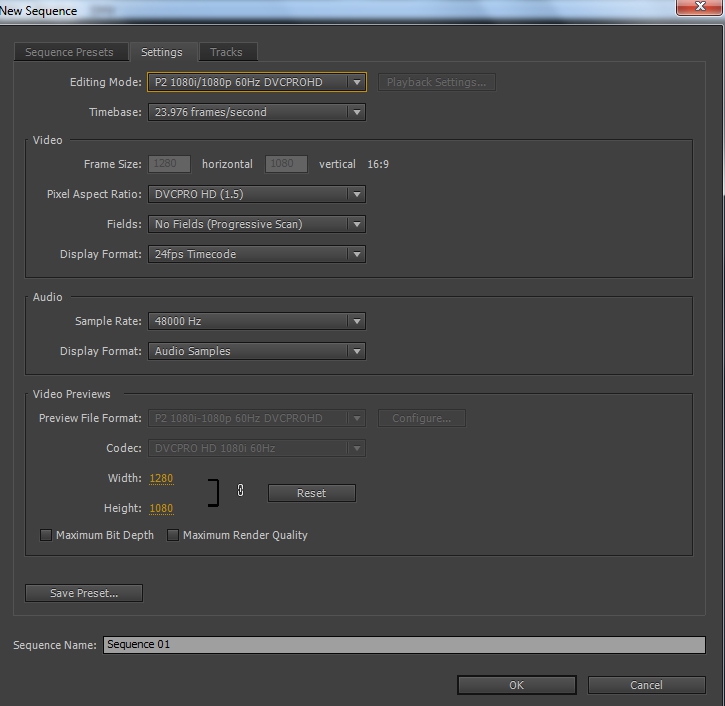Open the Timebase dropdown
725x706 pixels.
click(x=257, y=112)
